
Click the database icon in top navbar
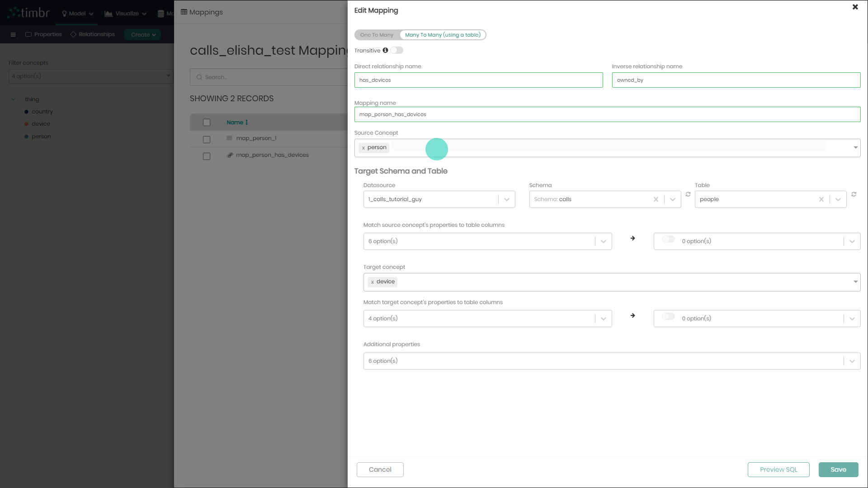pyautogui.click(x=160, y=14)
